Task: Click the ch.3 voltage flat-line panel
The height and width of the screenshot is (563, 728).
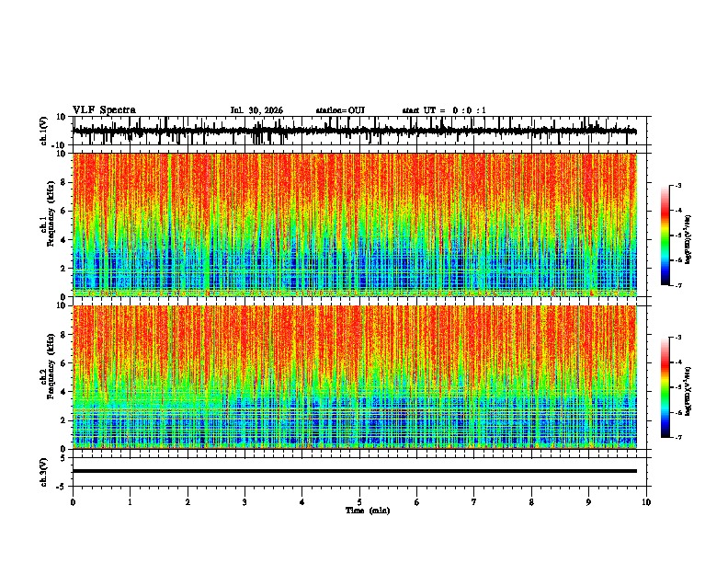Action: pos(361,472)
